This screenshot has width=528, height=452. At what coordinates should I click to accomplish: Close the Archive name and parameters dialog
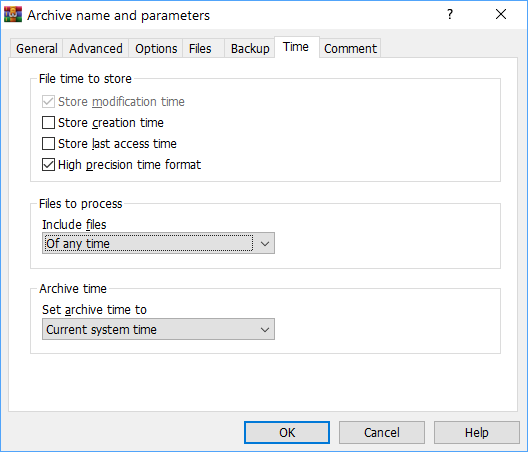tap(501, 14)
